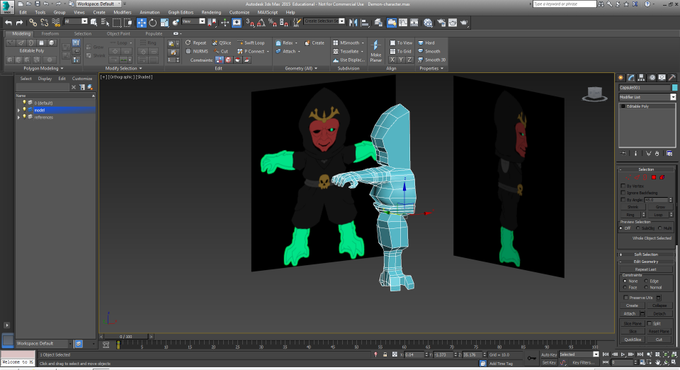Select the SubObj preview selection radio
Viewport: 680px width, 370px height.
point(638,228)
